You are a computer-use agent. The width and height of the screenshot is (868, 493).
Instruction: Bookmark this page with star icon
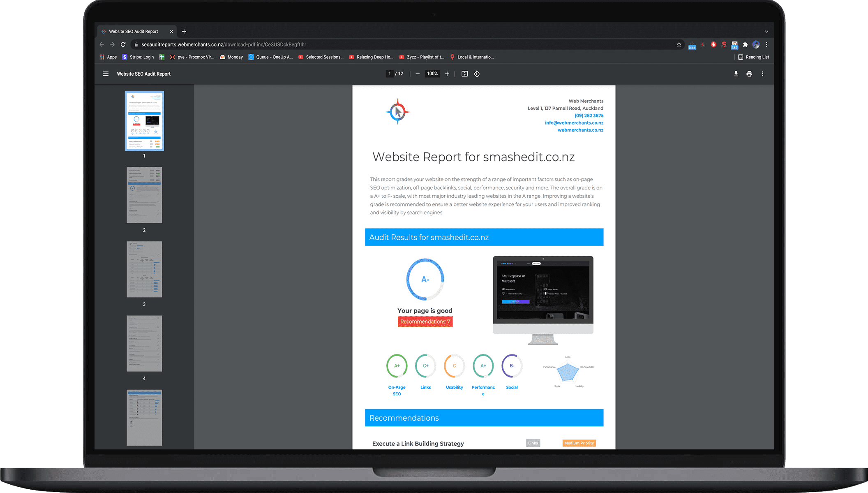(679, 44)
